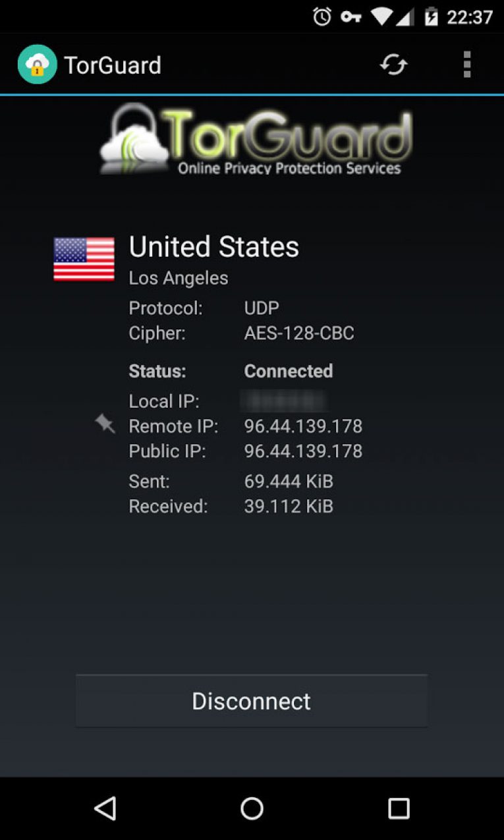Tap the Public IP address value
Image resolution: width=504 pixels, height=840 pixels.
[303, 451]
